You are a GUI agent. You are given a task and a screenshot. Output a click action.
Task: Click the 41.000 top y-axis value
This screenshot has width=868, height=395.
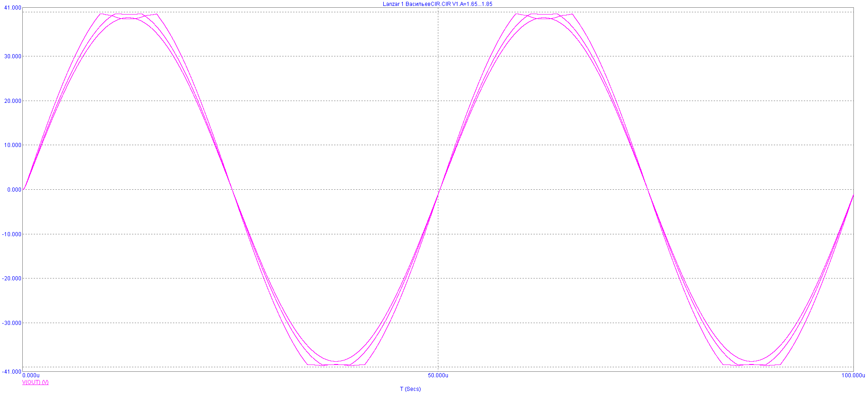(13, 8)
